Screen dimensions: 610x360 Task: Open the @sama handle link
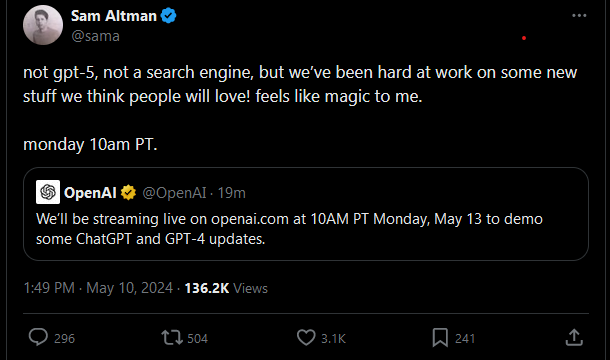click(95, 36)
